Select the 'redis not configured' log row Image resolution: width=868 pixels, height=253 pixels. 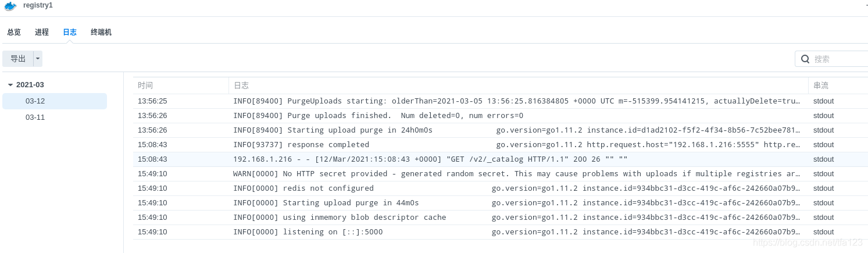coord(430,188)
